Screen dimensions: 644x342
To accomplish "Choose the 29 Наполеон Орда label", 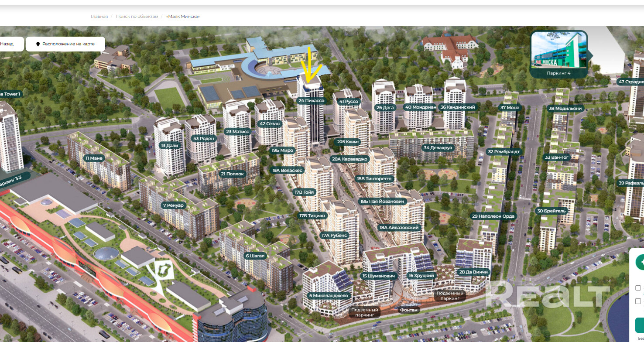I will click(x=493, y=216).
